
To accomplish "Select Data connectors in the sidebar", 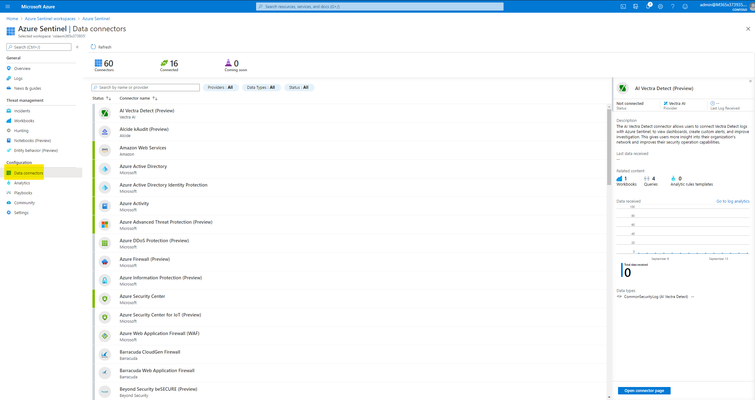I will tap(28, 173).
